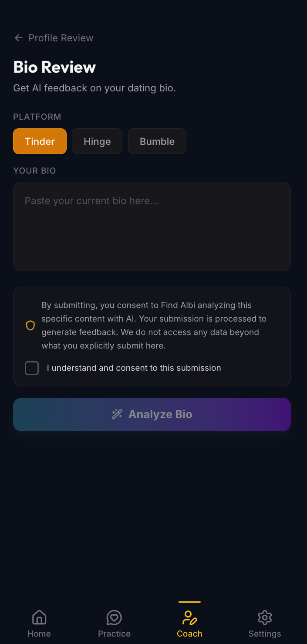307x644 pixels.
Task: Click the consent label text
Action: (x=134, y=368)
